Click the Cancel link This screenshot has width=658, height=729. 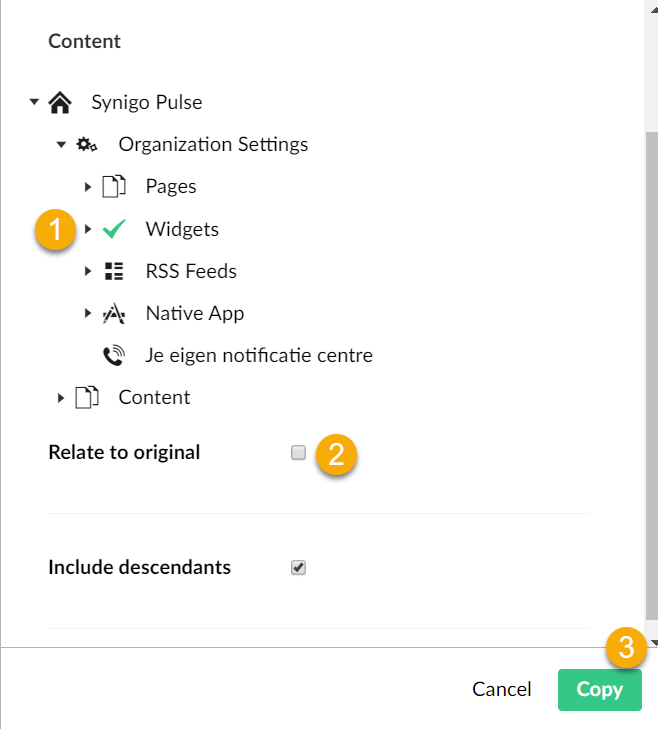point(502,689)
